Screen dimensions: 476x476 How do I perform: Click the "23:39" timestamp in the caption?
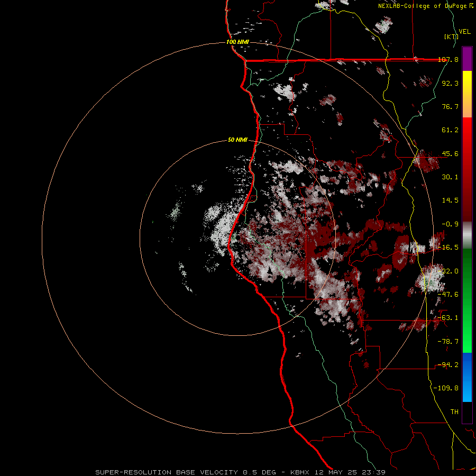tap(374, 472)
